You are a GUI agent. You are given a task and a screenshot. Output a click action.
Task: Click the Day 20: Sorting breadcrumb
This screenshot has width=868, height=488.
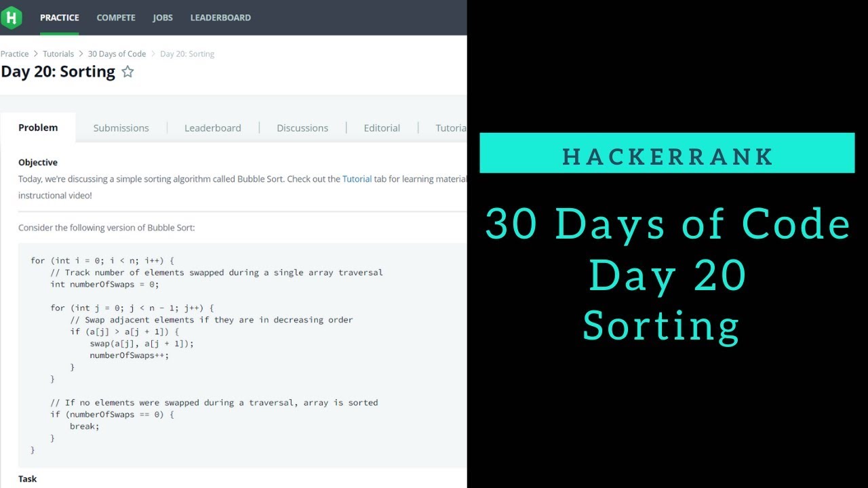click(187, 54)
